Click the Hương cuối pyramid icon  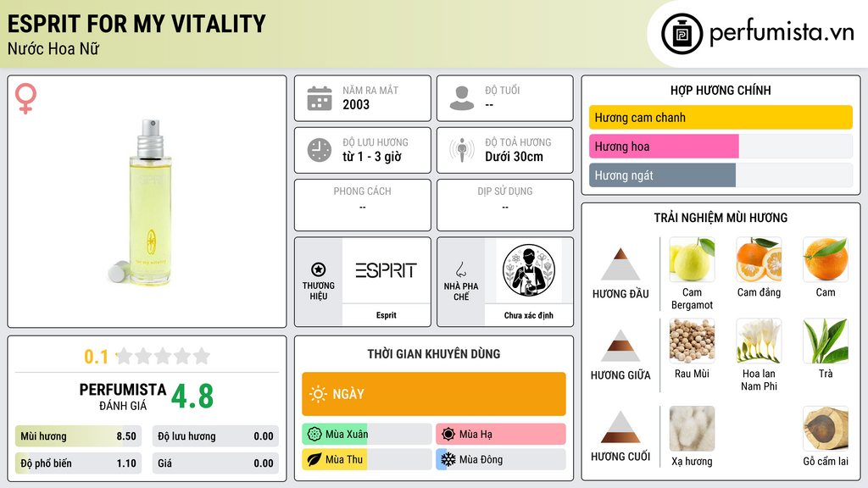coord(620,427)
